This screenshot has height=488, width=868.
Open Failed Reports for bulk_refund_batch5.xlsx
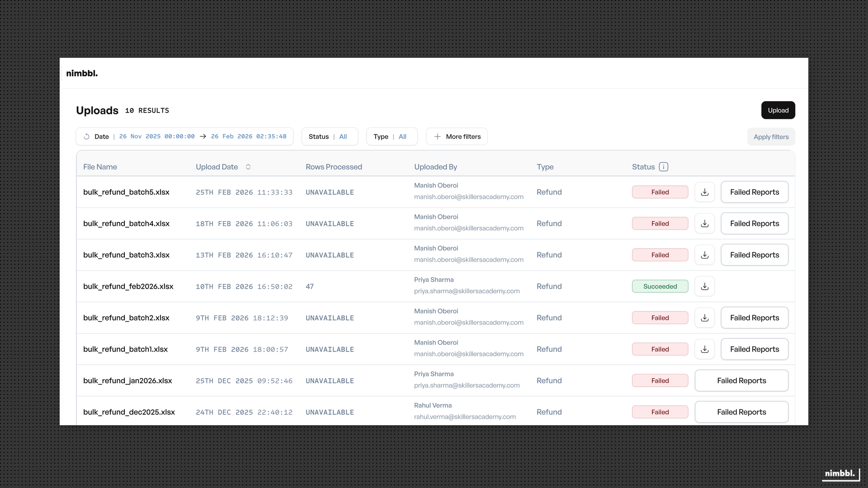tap(754, 192)
